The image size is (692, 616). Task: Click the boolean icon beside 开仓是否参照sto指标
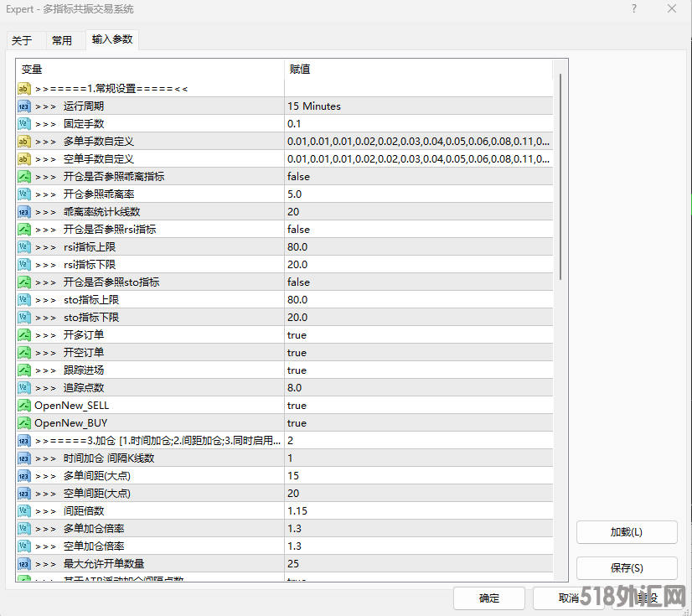coord(23,282)
